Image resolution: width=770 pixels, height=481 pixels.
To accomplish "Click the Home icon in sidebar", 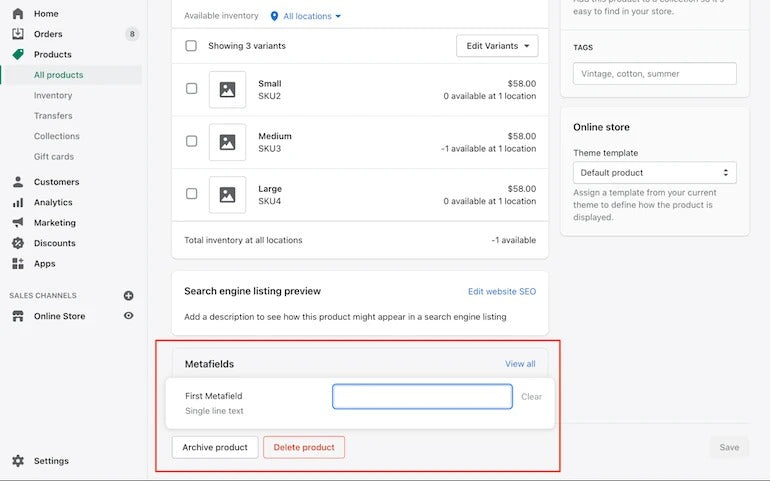I will 17,14.
